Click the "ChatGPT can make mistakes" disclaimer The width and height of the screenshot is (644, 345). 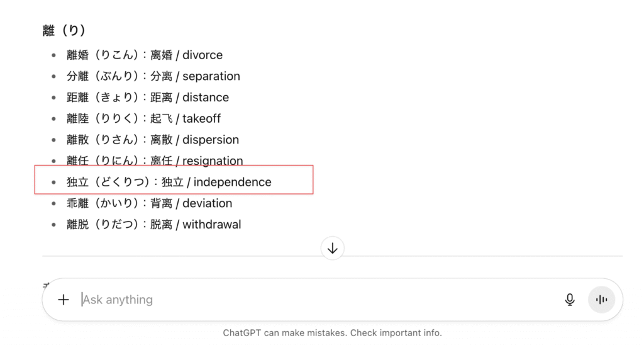click(332, 333)
